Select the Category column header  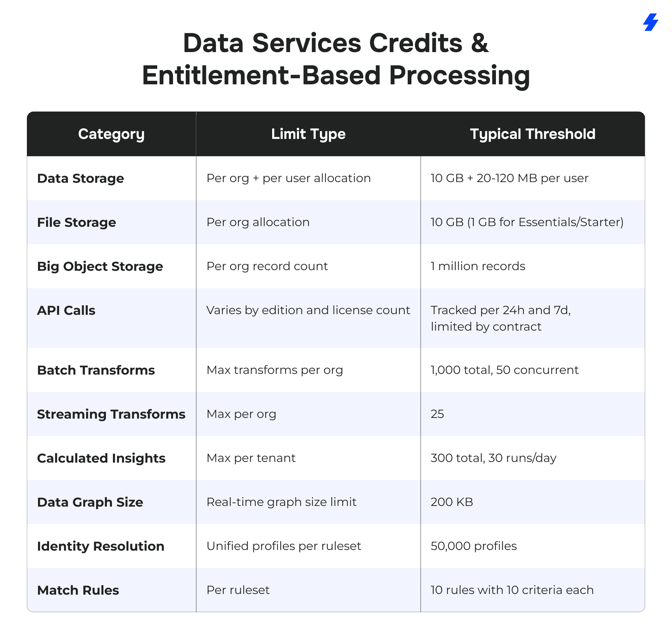tap(111, 134)
